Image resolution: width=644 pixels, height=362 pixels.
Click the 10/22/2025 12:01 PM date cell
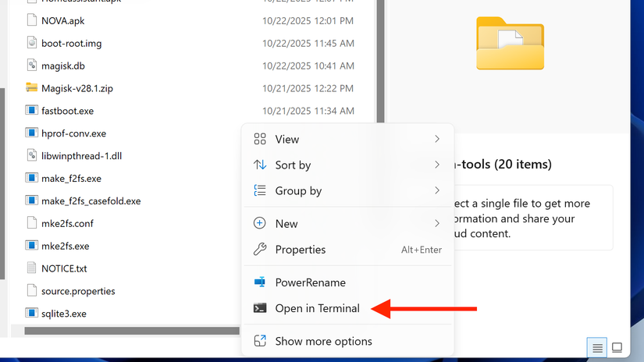308,20
